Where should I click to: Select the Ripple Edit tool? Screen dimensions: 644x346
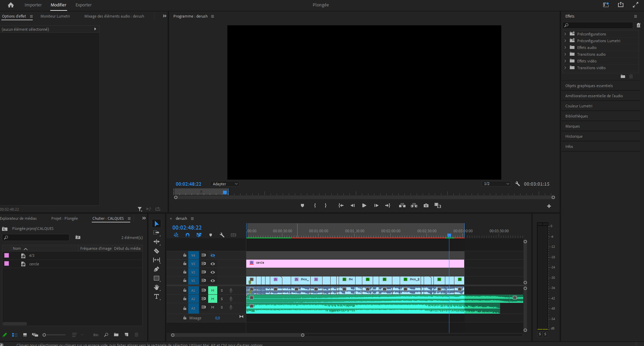156,242
